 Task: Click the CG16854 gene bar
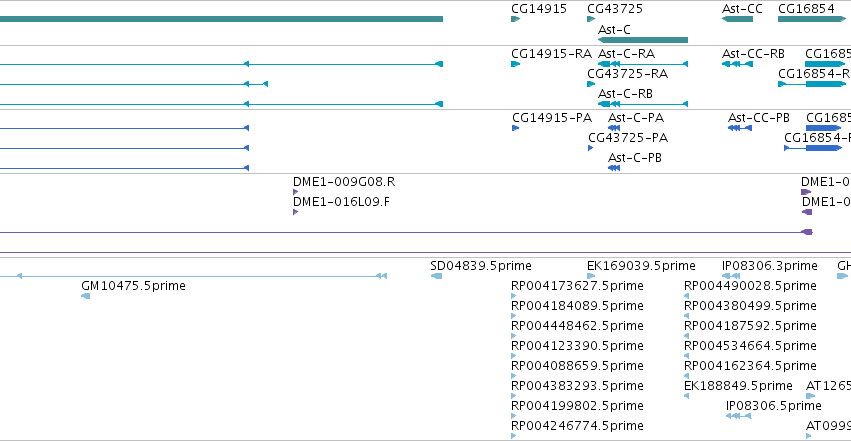click(811, 19)
